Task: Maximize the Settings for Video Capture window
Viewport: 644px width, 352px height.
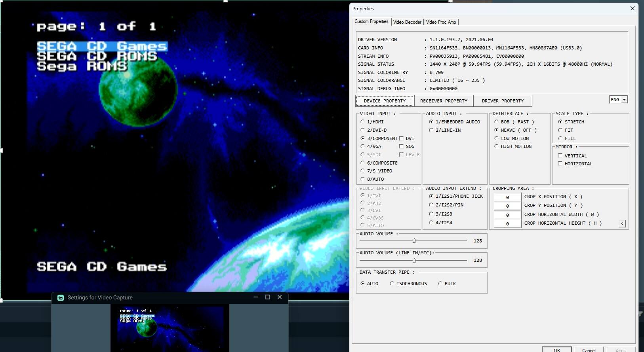Action: [268, 297]
